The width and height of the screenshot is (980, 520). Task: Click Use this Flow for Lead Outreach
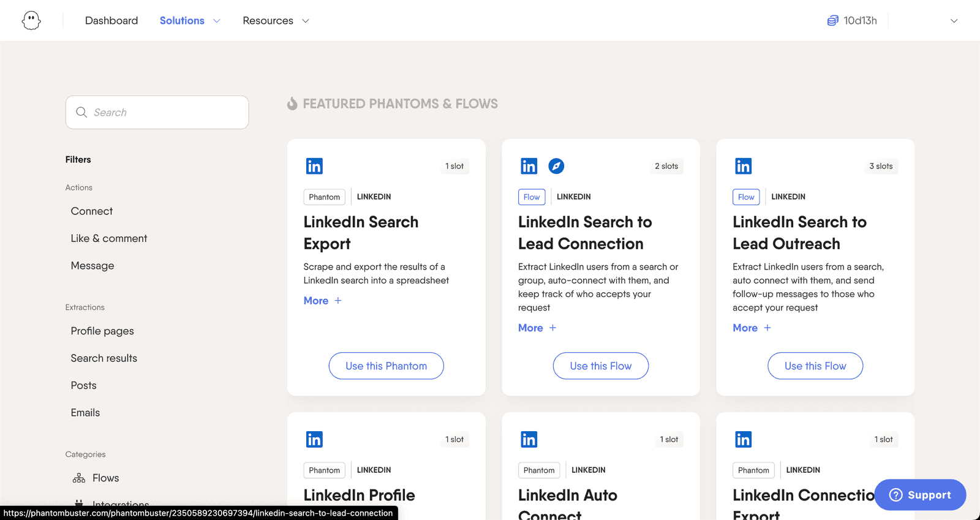815,366
